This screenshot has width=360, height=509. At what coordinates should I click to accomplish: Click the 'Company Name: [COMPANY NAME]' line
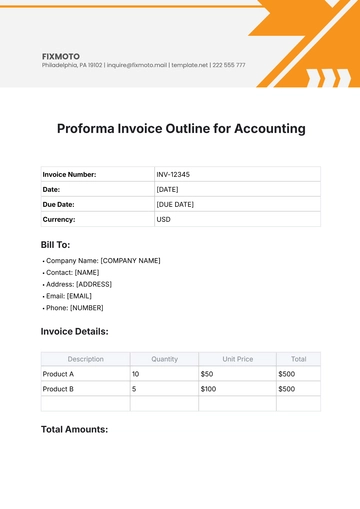(x=101, y=261)
